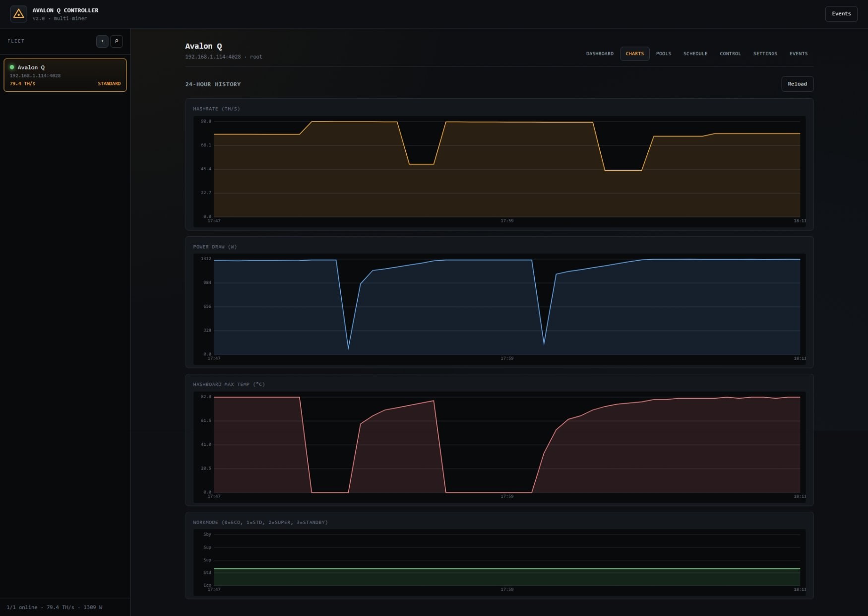Click the "Std" workmode axis label
Screen dimensions: 868x616
pyautogui.click(x=207, y=572)
